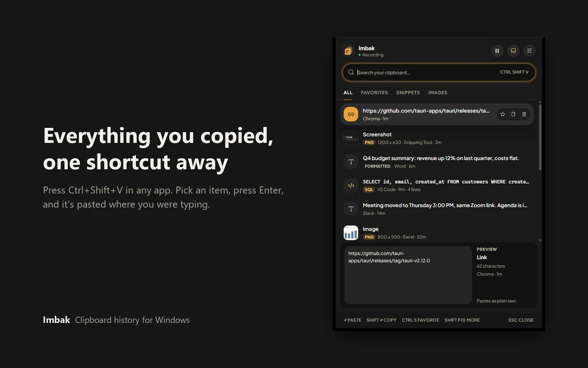Click the code brackets icon of SQL item

351,185
